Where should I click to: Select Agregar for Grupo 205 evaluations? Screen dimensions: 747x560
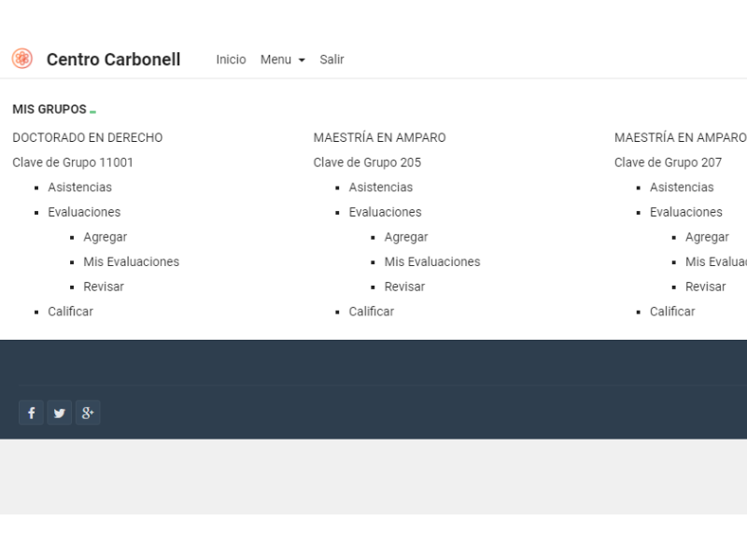[406, 237]
